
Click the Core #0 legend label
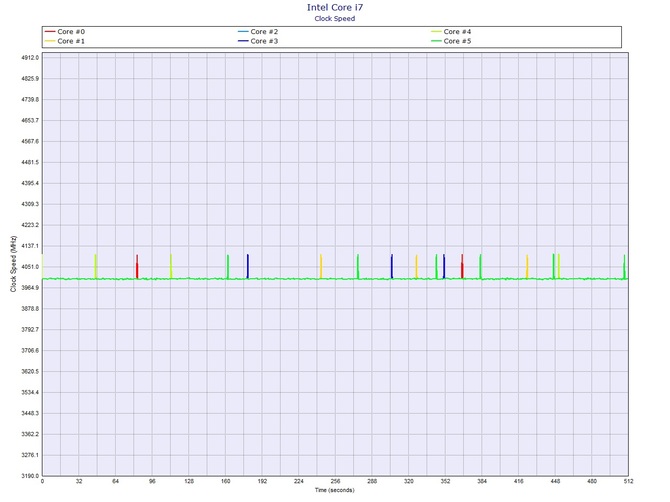[x=71, y=32]
